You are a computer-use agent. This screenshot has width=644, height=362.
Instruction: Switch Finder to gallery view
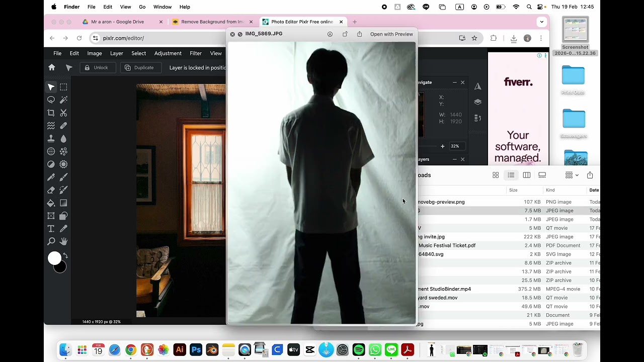point(542,175)
